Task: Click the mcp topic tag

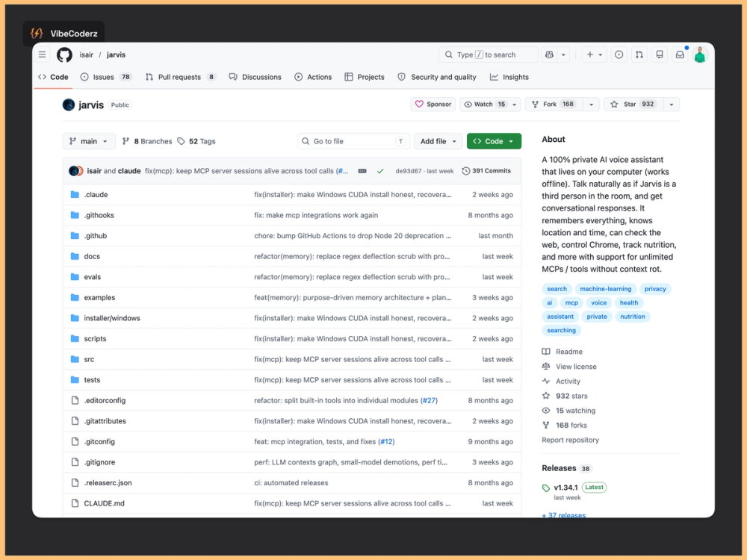Action: coord(571,303)
